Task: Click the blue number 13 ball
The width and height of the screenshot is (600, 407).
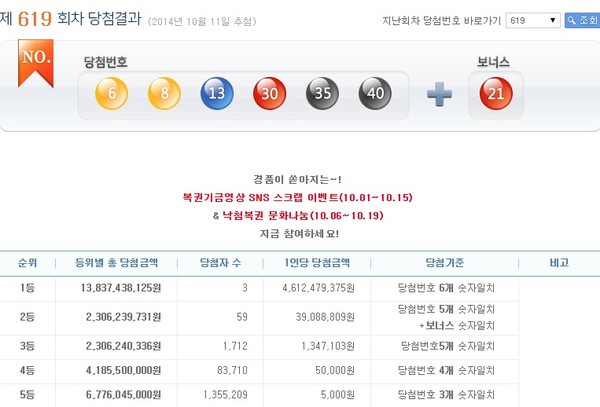Action: (218, 93)
